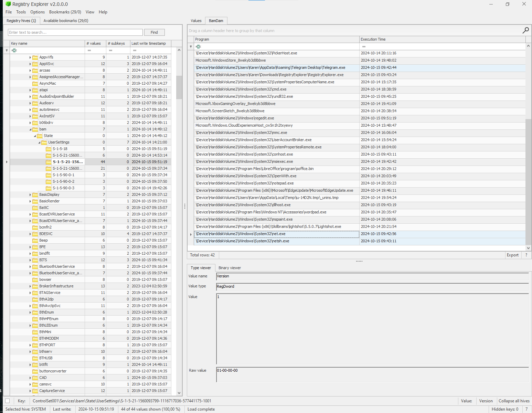Click the S-1-5-90-0-3 folder icon
This screenshot has width=532, height=413.
point(49,188)
